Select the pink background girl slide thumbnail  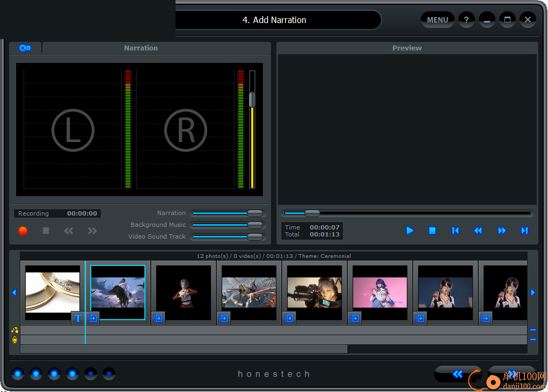coord(380,292)
